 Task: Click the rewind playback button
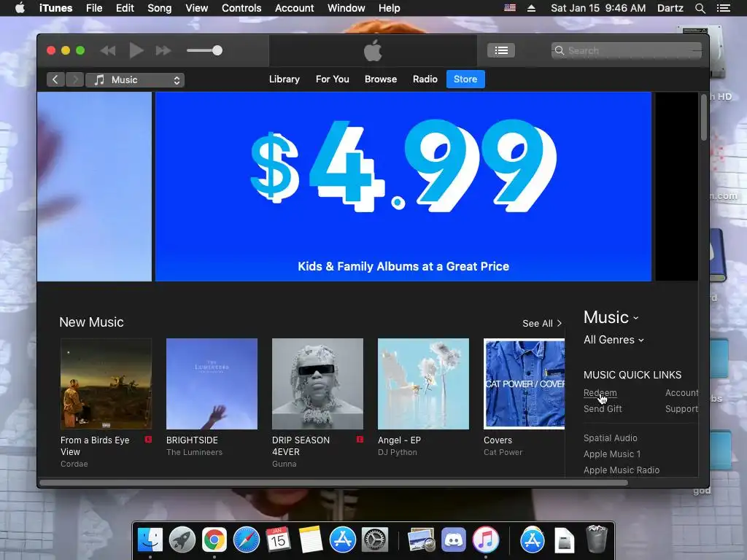pyautogui.click(x=108, y=50)
